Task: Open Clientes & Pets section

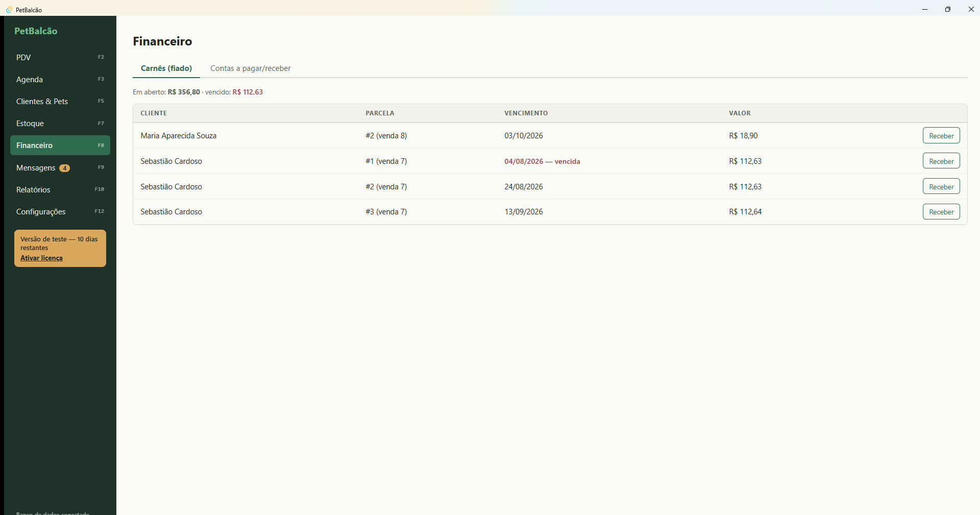Action: pos(60,101)
